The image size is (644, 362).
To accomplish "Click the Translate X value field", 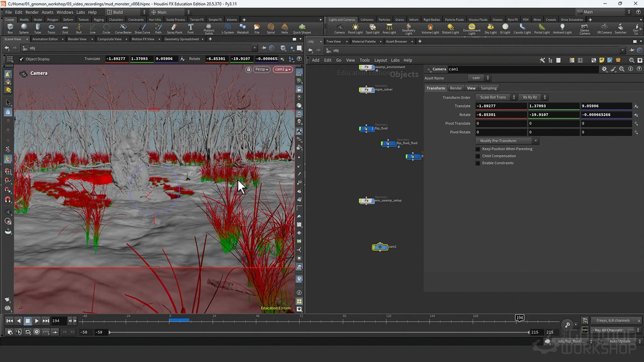I will click(x=501, y=106).
